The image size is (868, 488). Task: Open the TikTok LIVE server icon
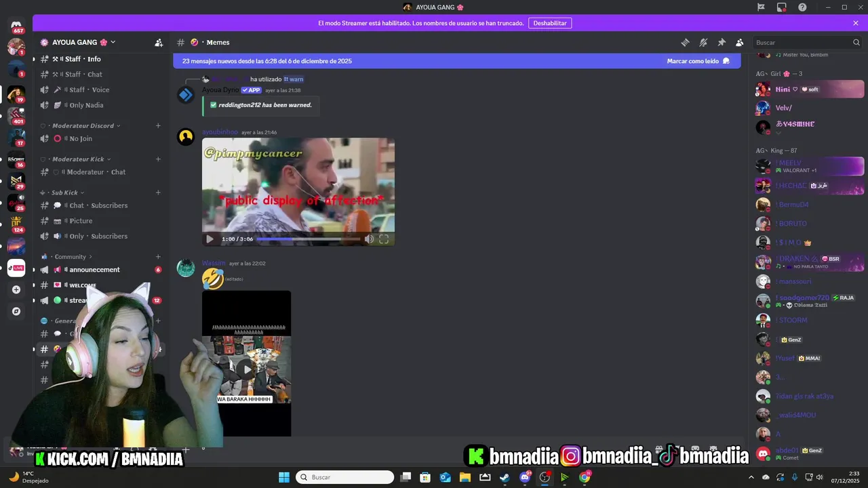16,268
